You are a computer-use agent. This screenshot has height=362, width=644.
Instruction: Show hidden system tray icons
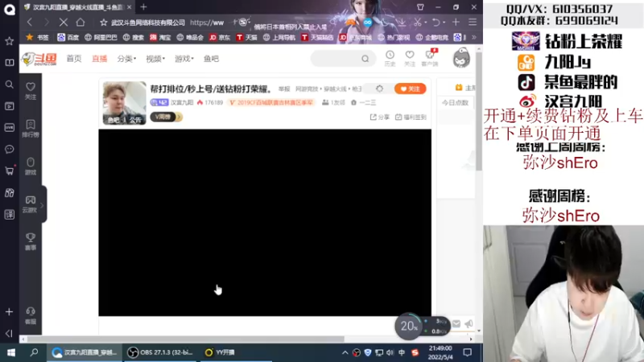(345, 352)
